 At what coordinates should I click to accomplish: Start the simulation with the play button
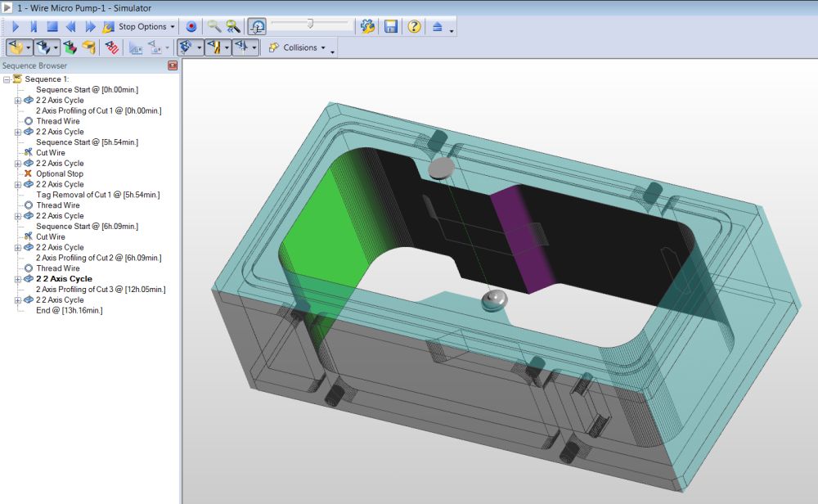pos(16,26)
